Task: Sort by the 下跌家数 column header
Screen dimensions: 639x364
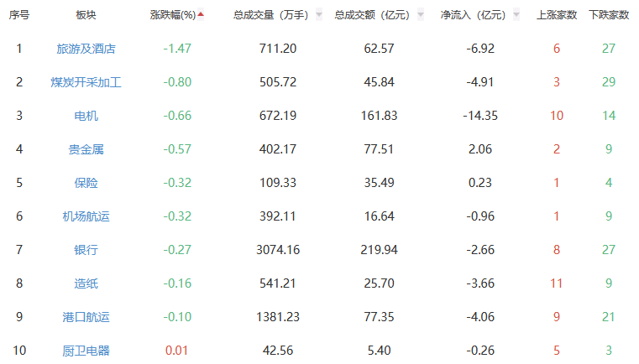Action: 609,15
